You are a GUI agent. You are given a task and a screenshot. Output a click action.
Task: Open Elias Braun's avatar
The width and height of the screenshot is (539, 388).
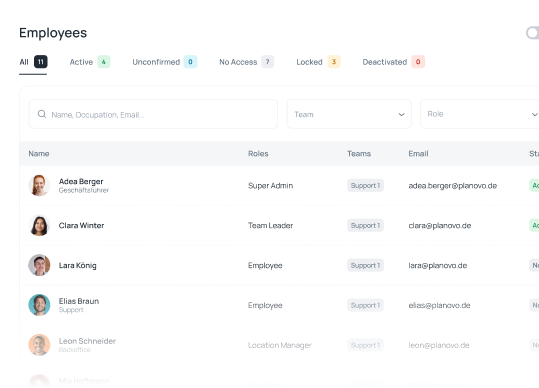tap(39, 305)
